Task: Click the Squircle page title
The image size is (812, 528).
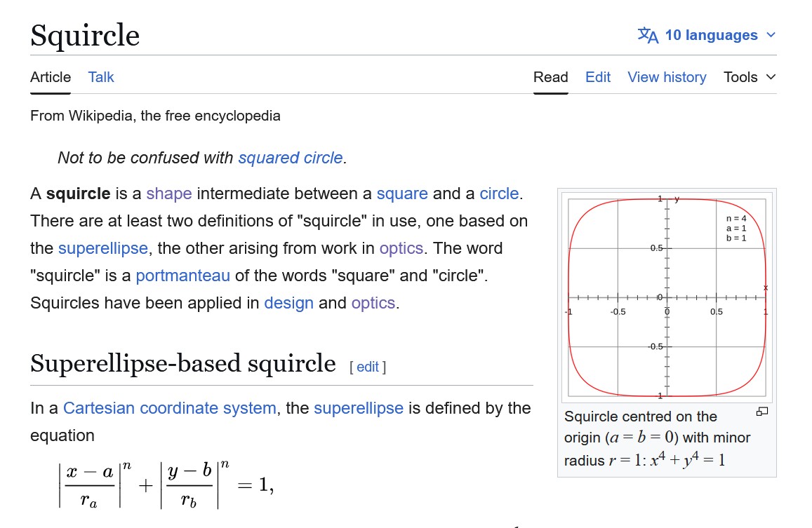Action: point(85,35)
